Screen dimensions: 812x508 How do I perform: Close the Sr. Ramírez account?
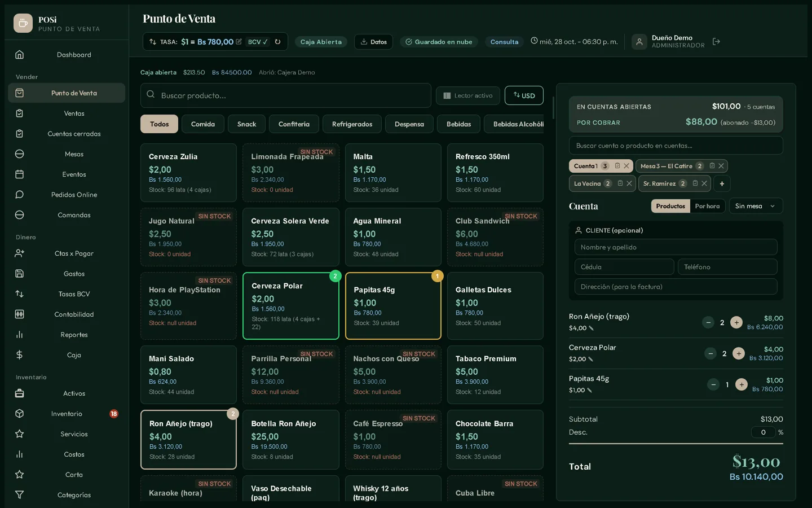[704, 183]
